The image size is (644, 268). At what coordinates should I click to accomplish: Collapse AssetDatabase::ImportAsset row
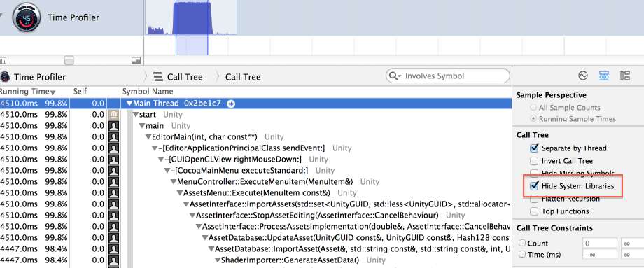point(211,248)
